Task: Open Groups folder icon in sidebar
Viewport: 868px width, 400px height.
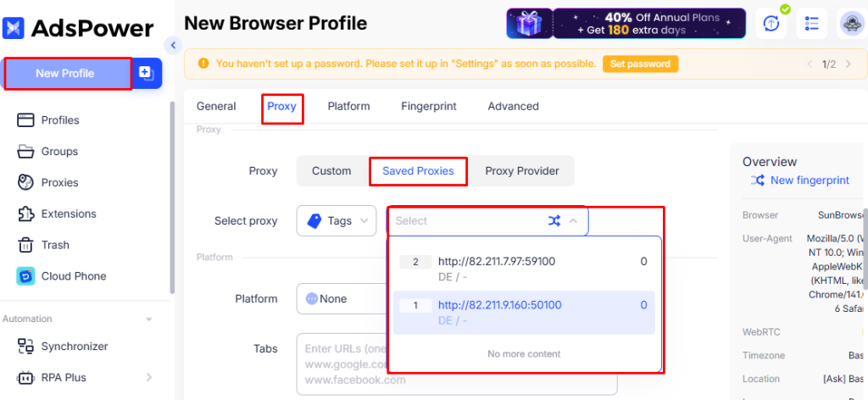Action: point(25,151)
